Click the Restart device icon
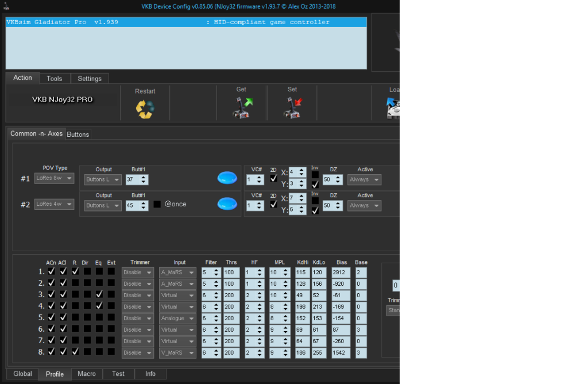Image resolution: width=588 pixels, height=384 pixels. coord(145,109)
